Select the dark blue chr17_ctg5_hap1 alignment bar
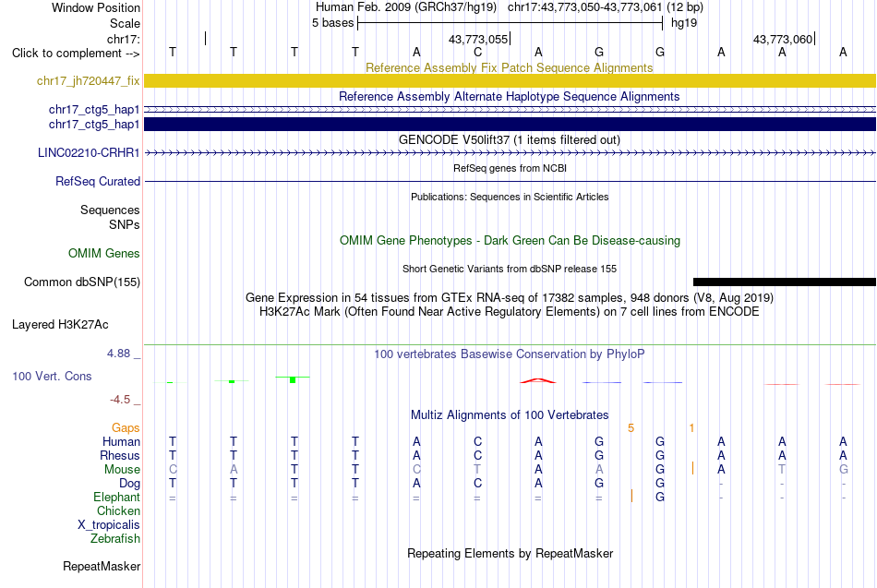 pos(510,125)
